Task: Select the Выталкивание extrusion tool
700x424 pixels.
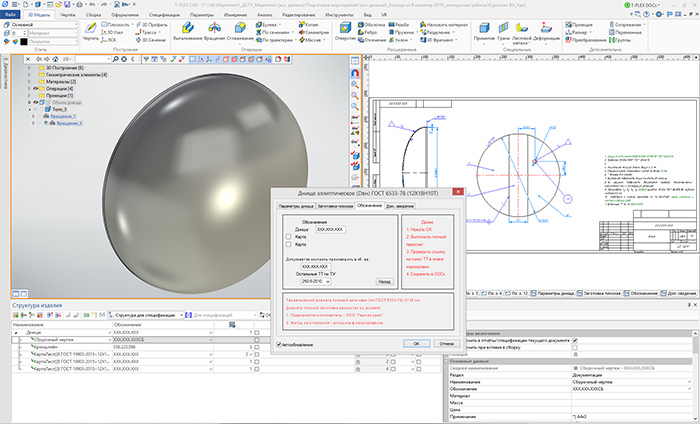Action: (x=188, y=32)
